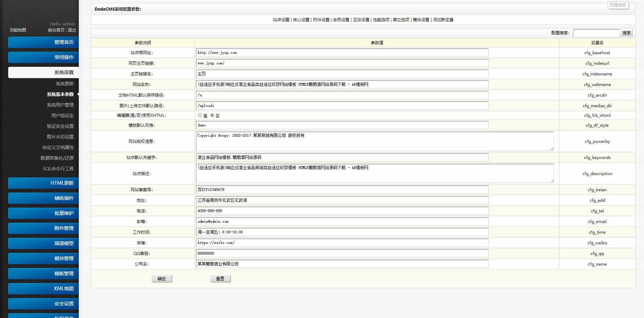Click the 重置 reset button
The height and width of the screenshot is (318, 644).
click(220, 278)
